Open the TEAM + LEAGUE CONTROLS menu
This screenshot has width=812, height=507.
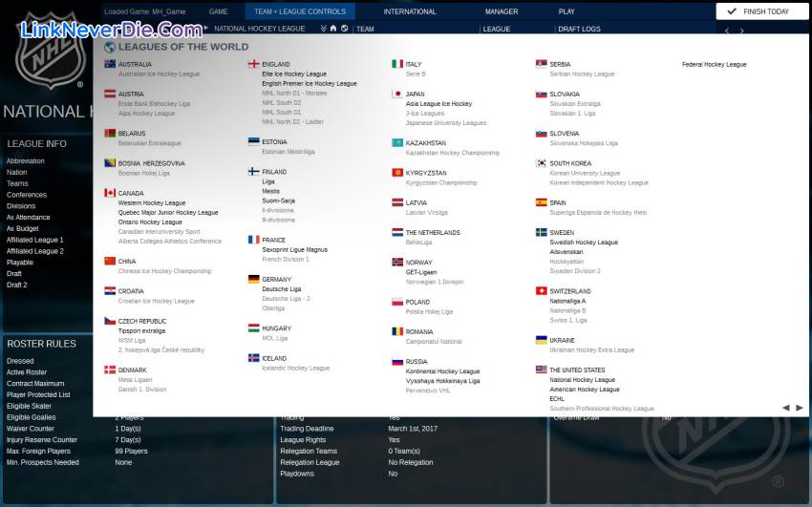coord(300,11)
